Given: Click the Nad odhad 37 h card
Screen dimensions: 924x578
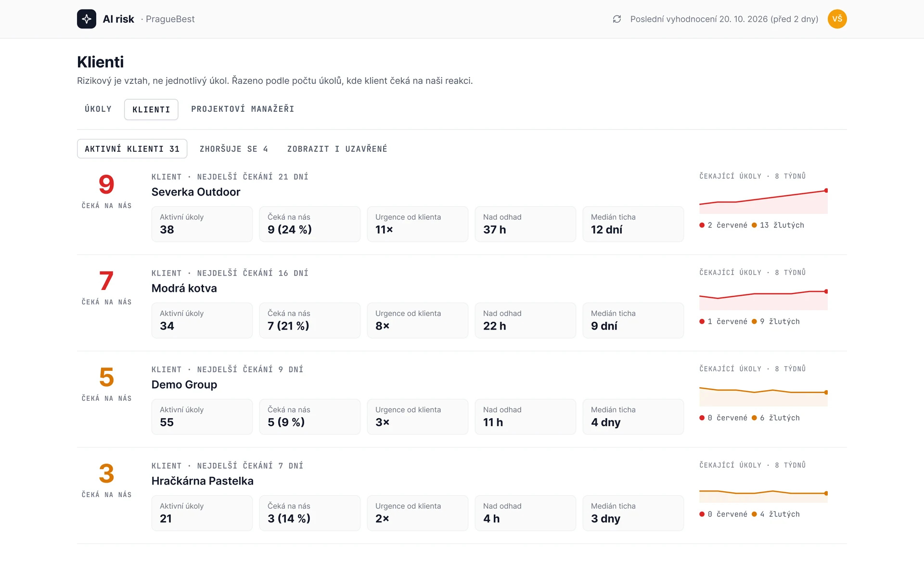Looking at the screenshot, I should click(x=526, y=224).
